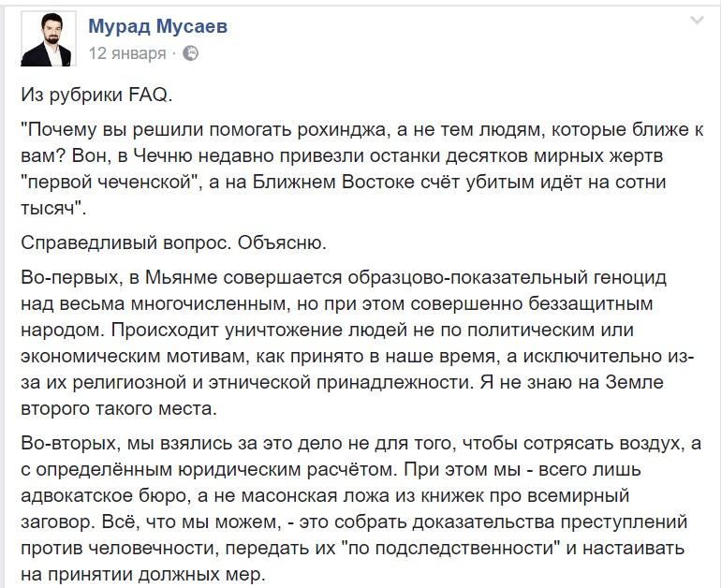
Task: Click the public privacy globe icon
Action: 190,53
